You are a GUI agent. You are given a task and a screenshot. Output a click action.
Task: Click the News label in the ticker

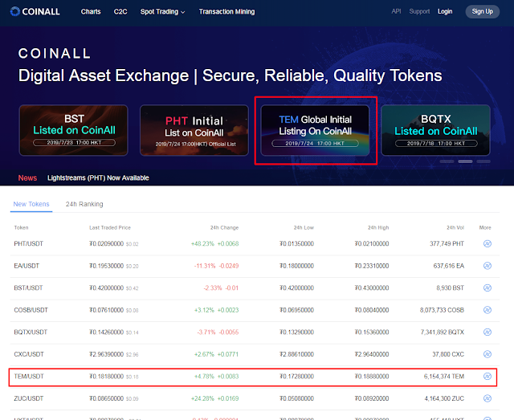27,177
